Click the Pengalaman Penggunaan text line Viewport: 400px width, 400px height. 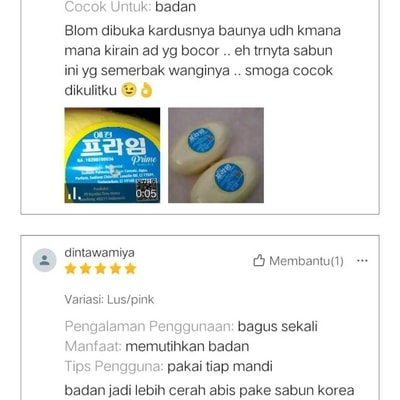tap(191, 326)
